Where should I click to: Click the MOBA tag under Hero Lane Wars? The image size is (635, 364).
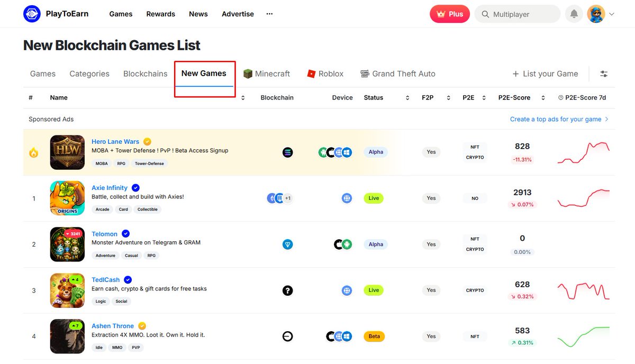tap(102, 163)
